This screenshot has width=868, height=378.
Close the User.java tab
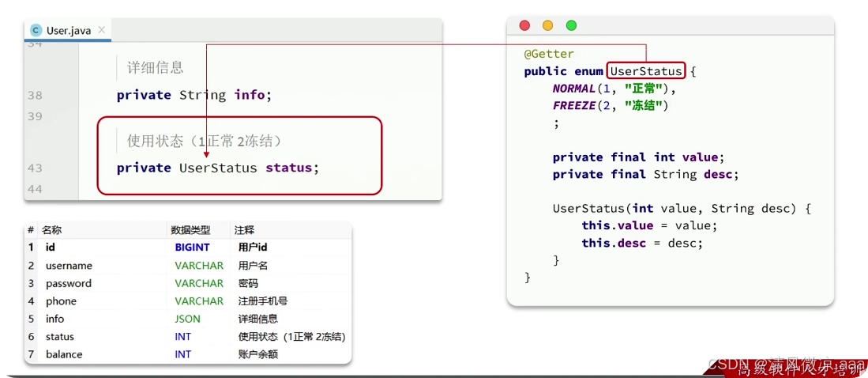[101, 30]
